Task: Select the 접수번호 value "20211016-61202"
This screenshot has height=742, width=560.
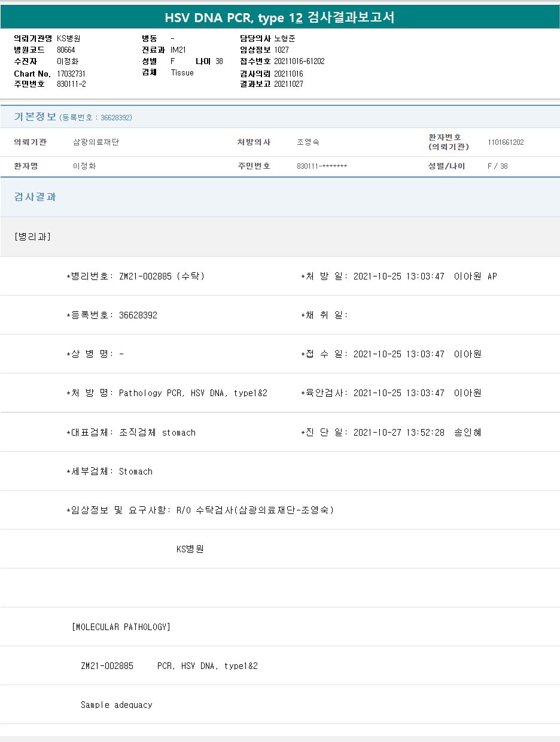Action: 299,61
